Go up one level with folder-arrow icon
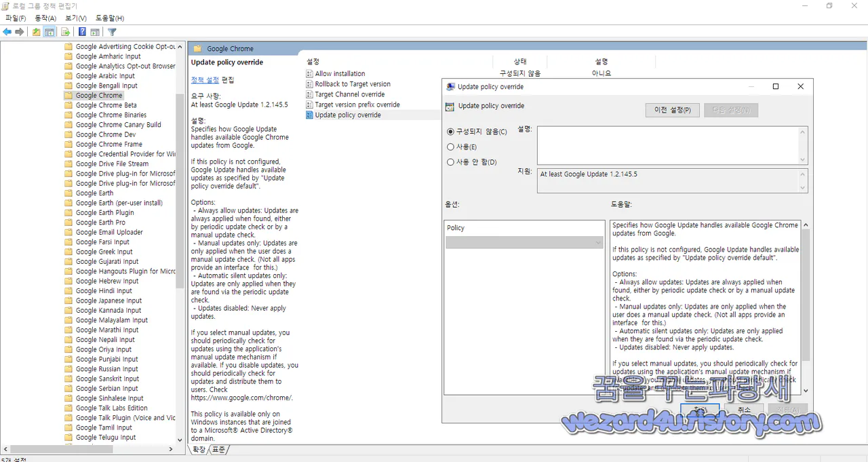The width and height of the screenshot is (868, 462). [x=37, y=32]
